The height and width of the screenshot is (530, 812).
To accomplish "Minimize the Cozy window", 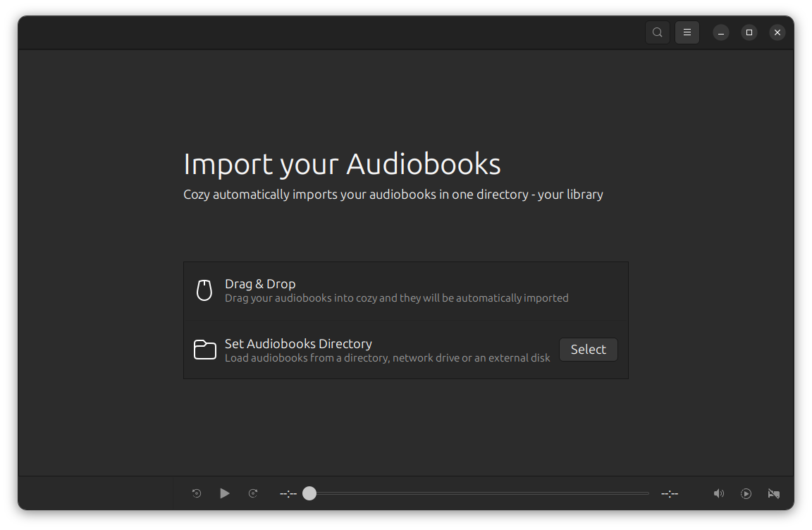I will 721,32.
